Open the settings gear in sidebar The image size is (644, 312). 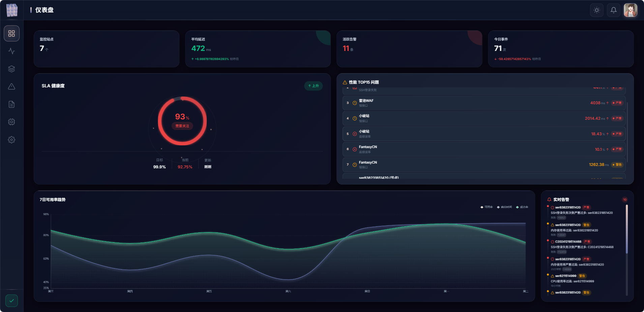point(11,140)
